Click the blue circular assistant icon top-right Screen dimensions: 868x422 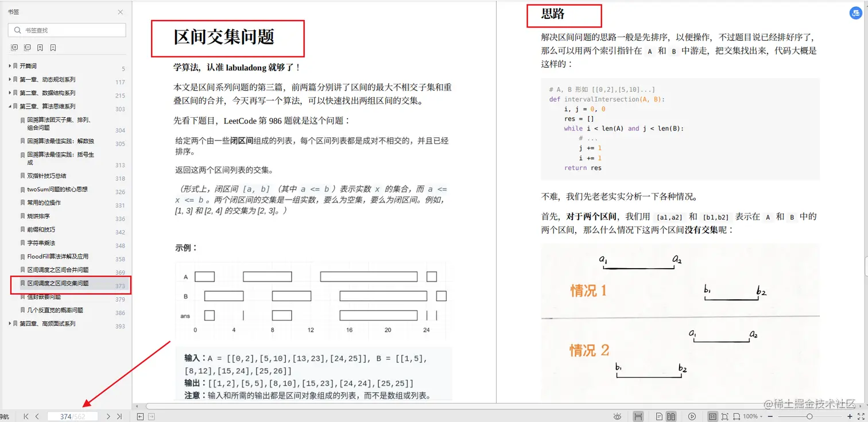click(856, 13)
